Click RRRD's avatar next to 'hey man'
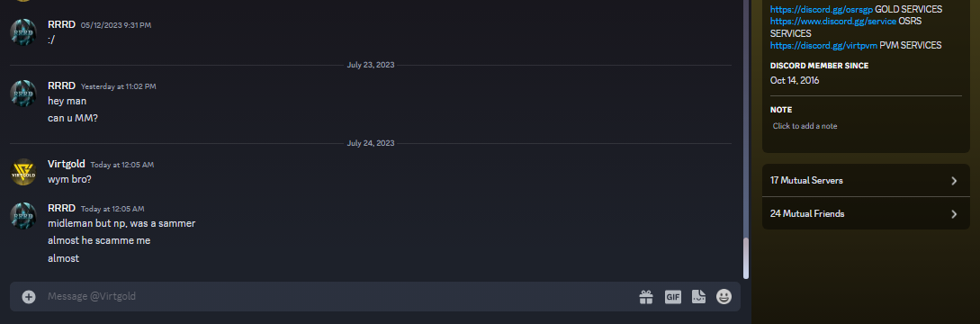 click(x=23, y=93)
